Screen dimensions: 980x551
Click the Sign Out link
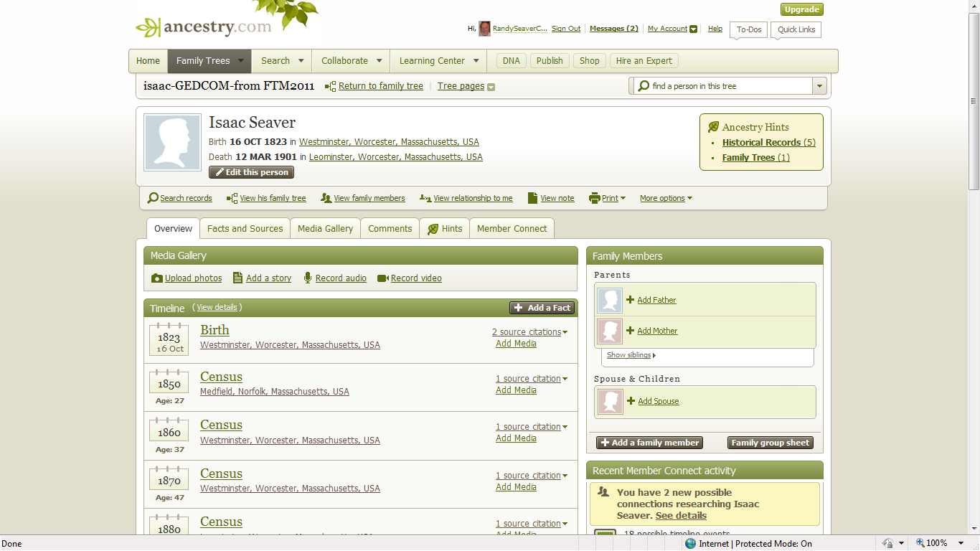pyautogui.click(x=566, y=29)
